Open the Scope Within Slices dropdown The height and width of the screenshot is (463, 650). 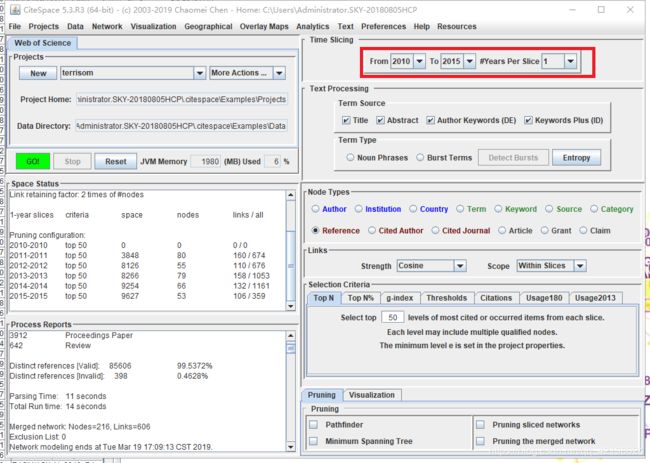[580, 266]
